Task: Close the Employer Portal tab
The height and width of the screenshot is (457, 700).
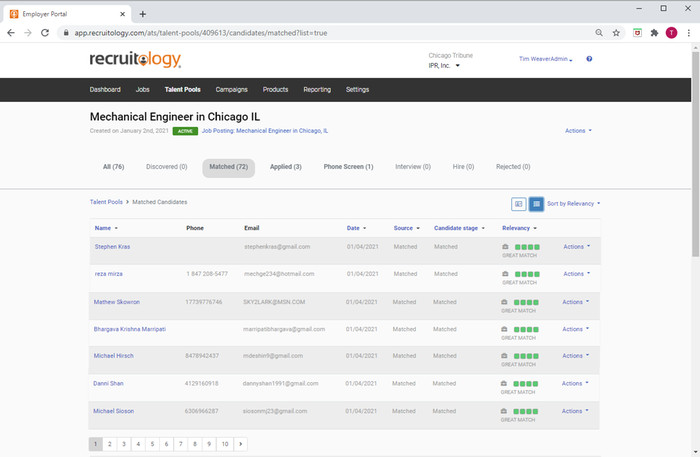Action: click(122, 14)
